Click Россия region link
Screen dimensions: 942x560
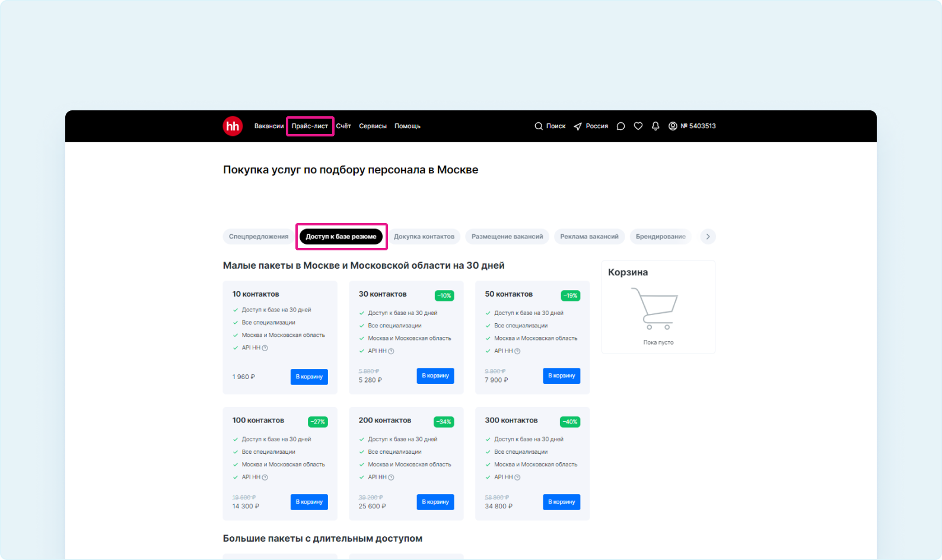click(x=597, y=126)
